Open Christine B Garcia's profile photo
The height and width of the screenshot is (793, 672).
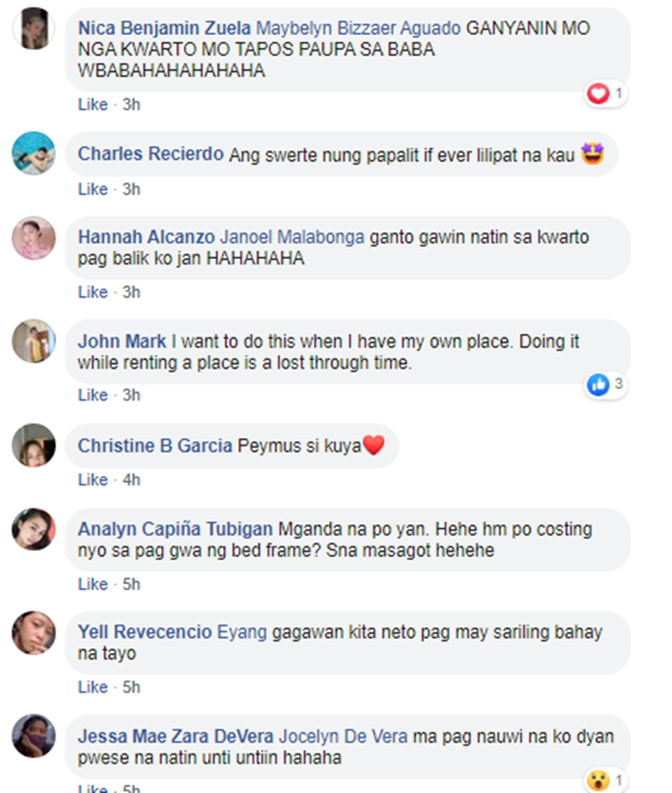(34, 445)
